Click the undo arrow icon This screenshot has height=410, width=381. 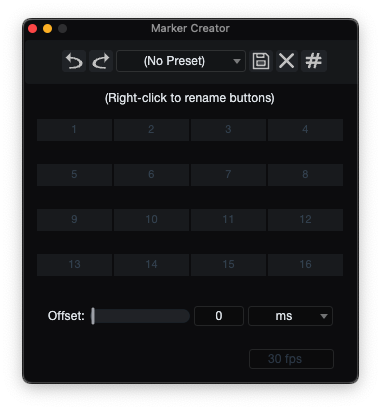pos(74,61)
